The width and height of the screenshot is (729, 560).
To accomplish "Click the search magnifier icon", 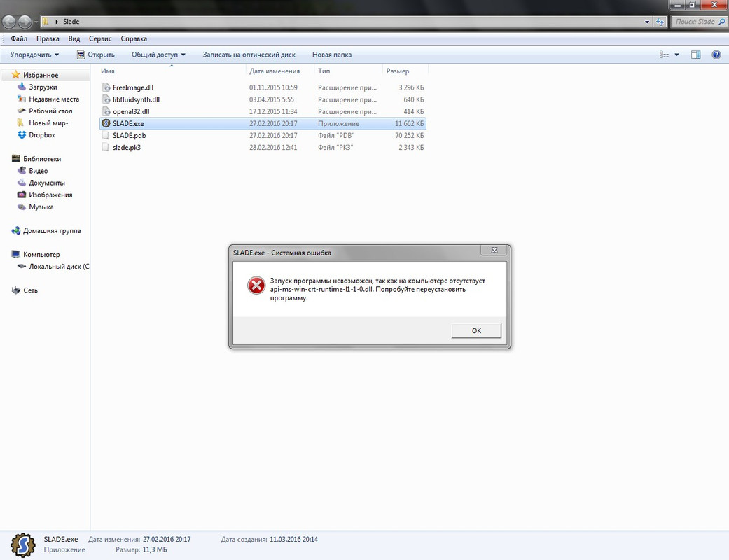I will tap(721, 22).
